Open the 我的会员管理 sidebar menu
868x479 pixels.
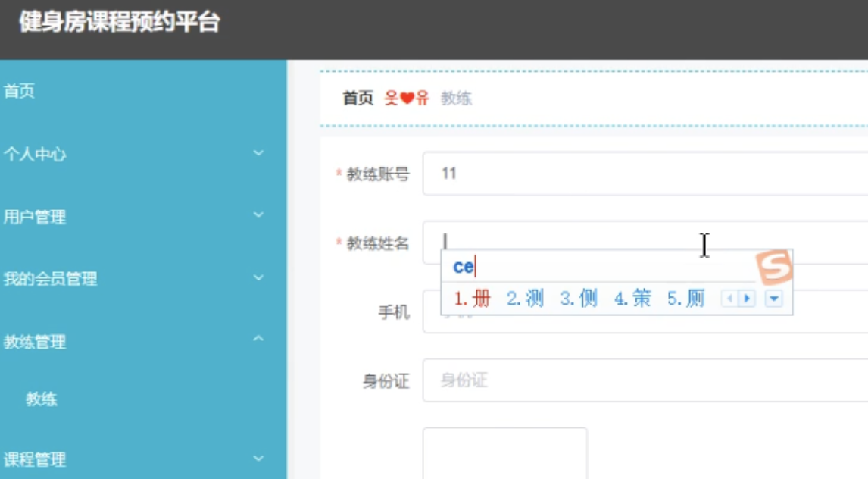click(143, 279)
